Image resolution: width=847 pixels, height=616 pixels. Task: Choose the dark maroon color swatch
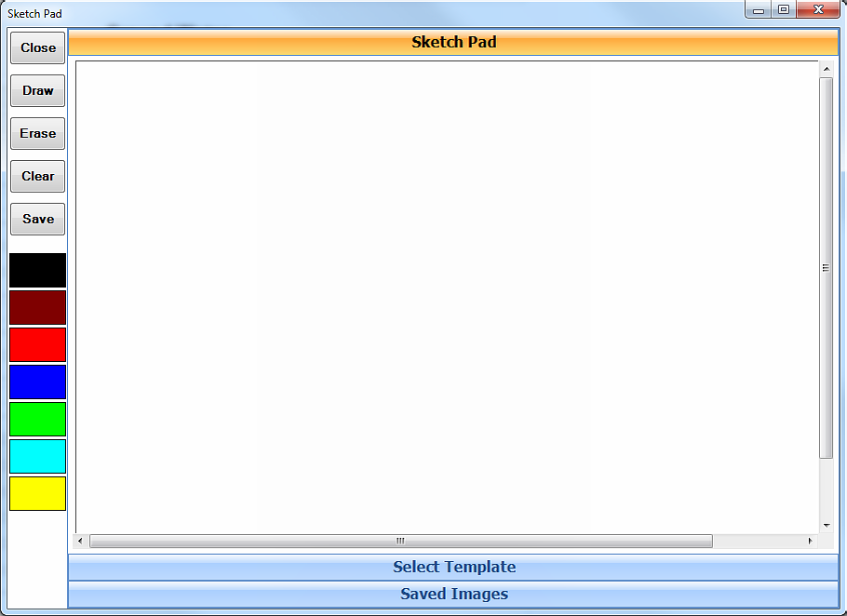38,307
